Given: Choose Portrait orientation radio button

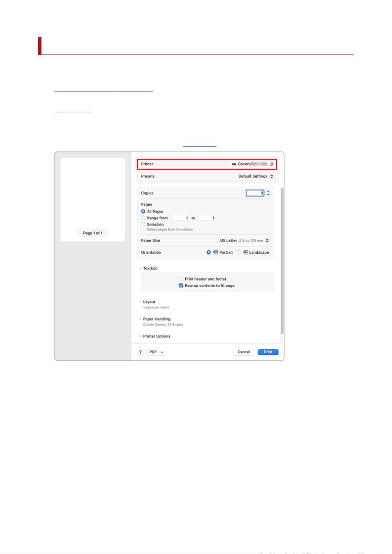Looking at the screenshot, I should click(208, 252).
